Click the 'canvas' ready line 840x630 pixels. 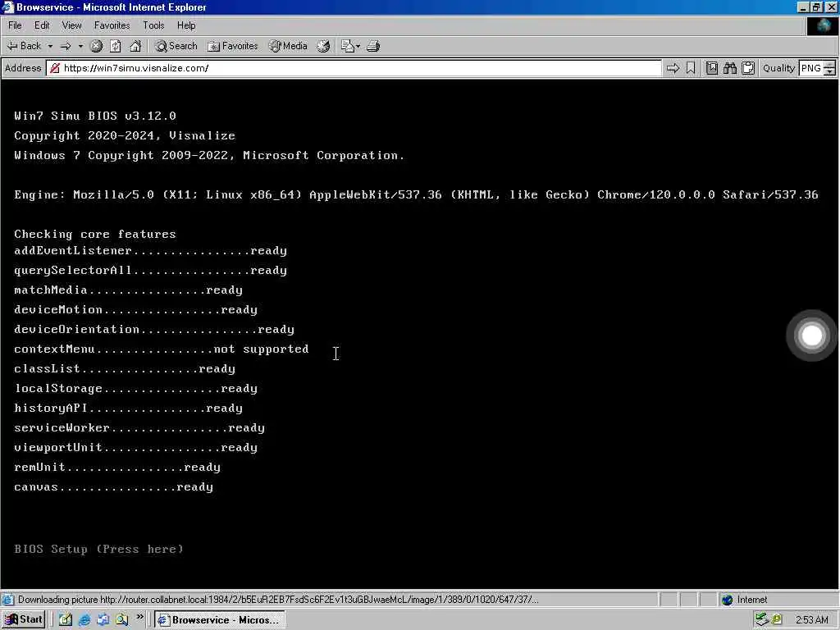113,487
